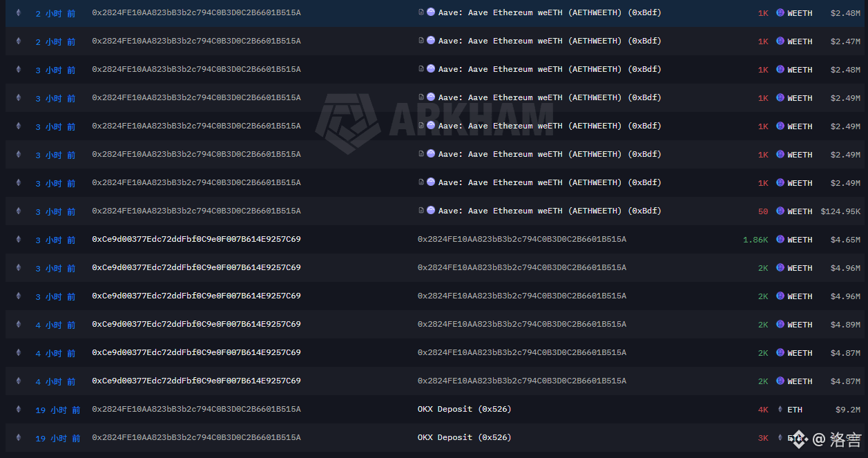Open sender address 0x2824FE10… in the $9.2M row

tap(196, 410)
